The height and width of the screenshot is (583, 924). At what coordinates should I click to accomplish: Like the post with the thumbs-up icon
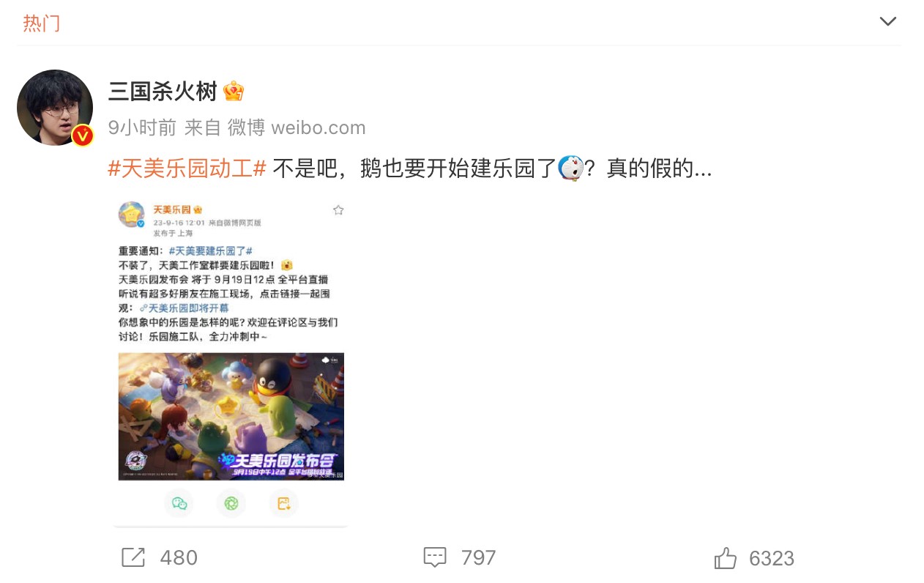pyautogui.click(x=726, y=558)
